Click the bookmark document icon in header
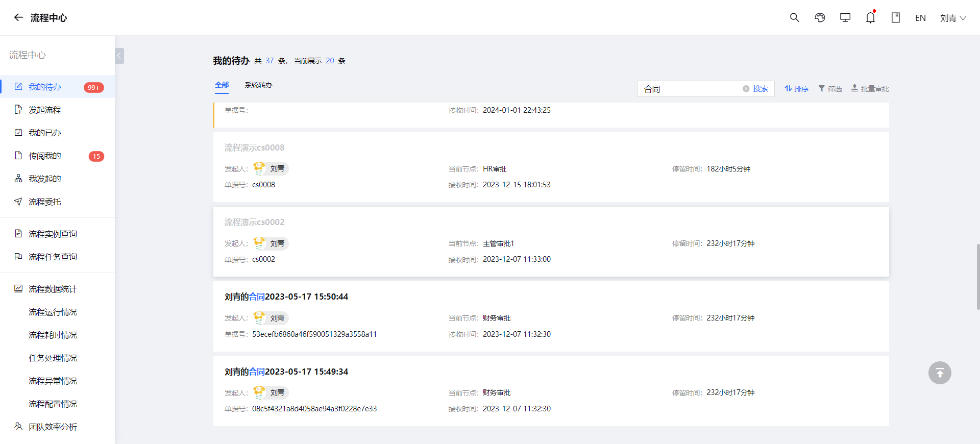 tap(896, 17)
